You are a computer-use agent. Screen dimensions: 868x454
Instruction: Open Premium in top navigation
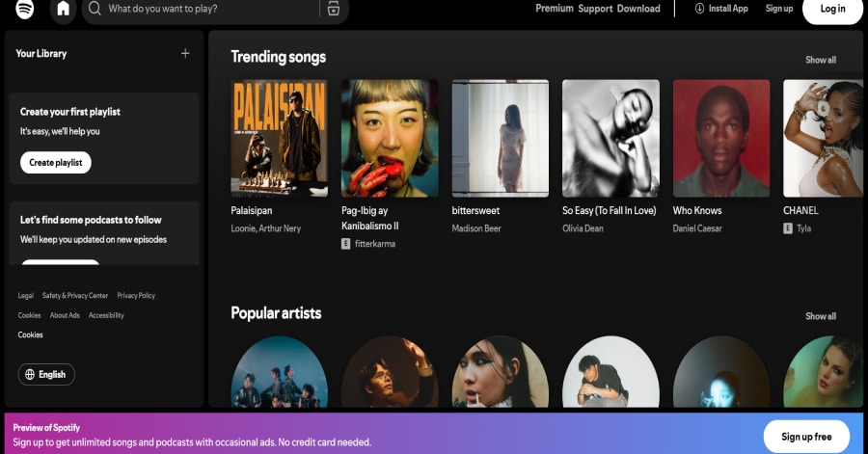[x=555, y=9]
